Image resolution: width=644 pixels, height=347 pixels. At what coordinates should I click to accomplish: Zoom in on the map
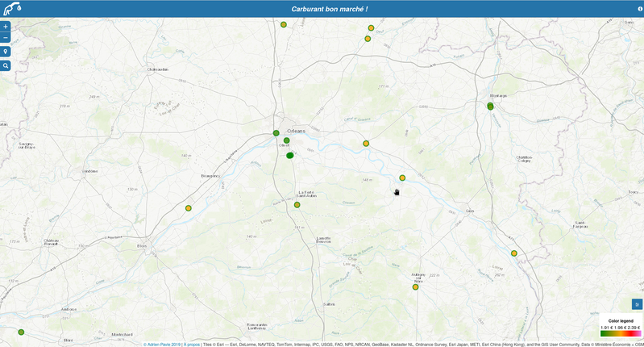point(6,26)
